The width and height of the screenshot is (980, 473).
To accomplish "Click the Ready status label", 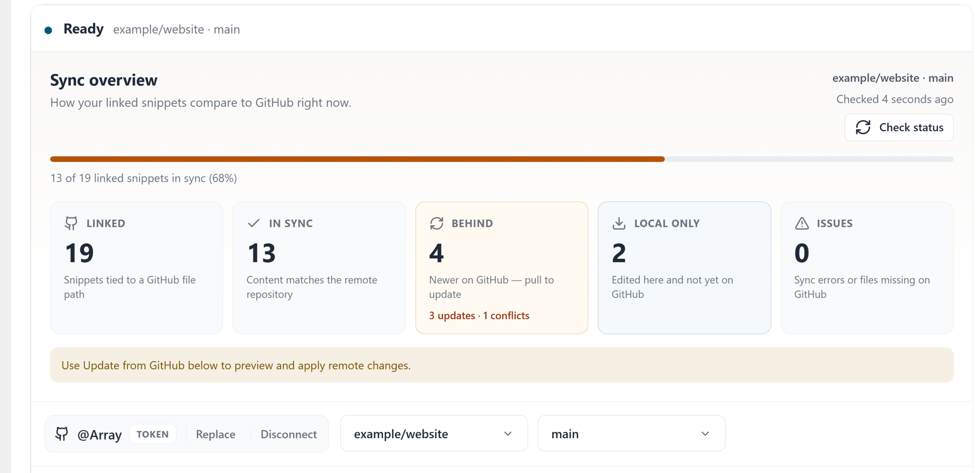I will pos(83,29).
